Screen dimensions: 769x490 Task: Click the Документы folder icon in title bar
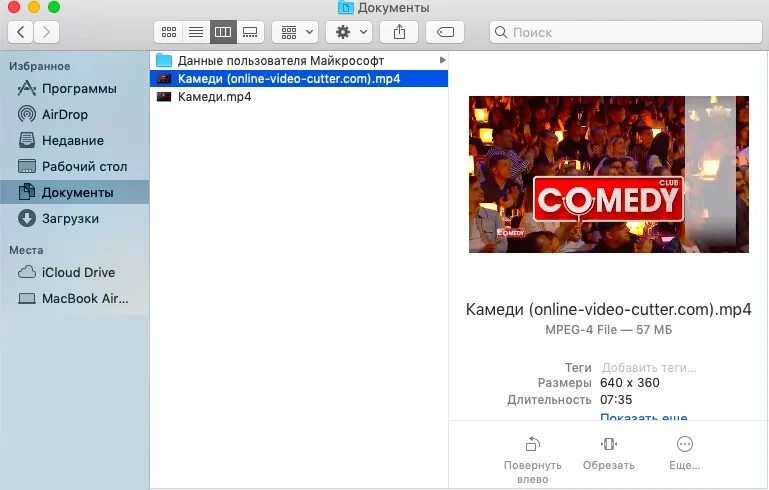point(346,7)
